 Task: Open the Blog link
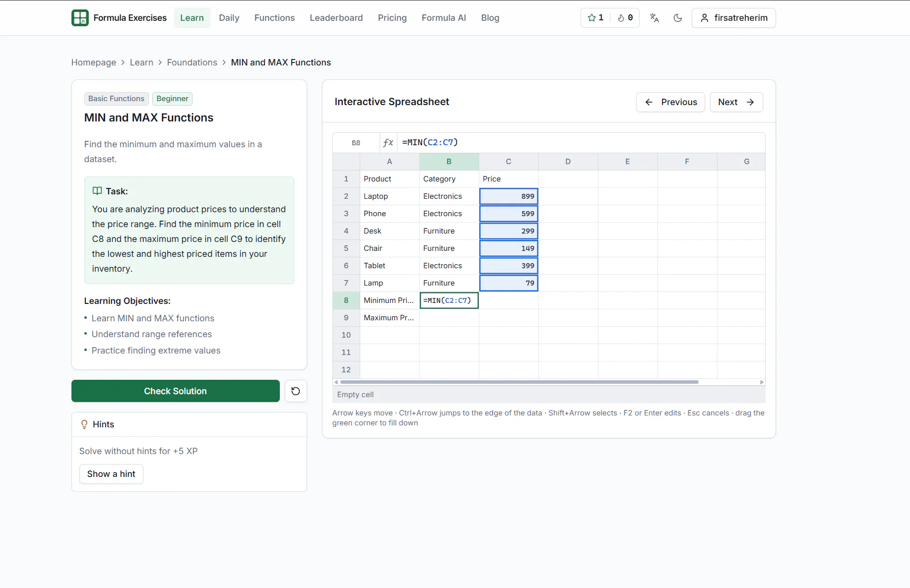point(490,18)
